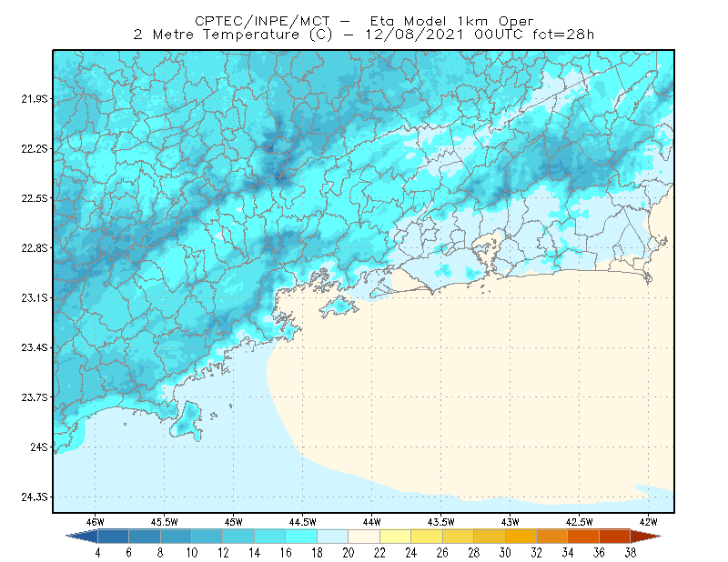The image size is (728, 562).
Task: Click the 46W longitude axis label
Action: pyautogui.click(x=96, y=522)
